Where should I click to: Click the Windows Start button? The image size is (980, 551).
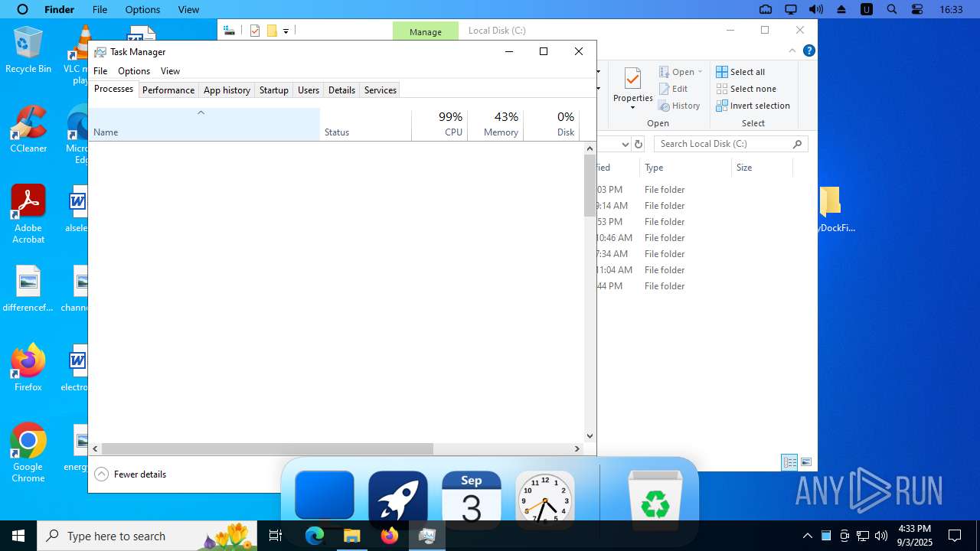(18, 536)
